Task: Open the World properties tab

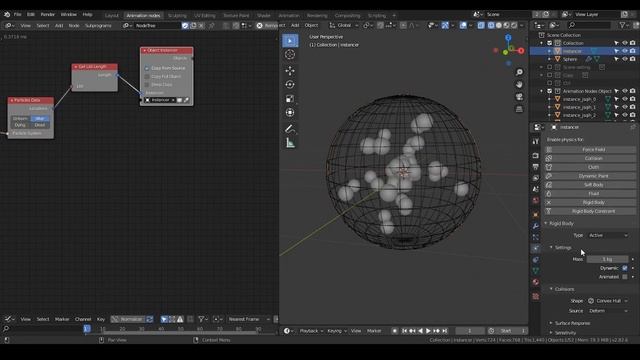Action: click(x=536, y=200)
